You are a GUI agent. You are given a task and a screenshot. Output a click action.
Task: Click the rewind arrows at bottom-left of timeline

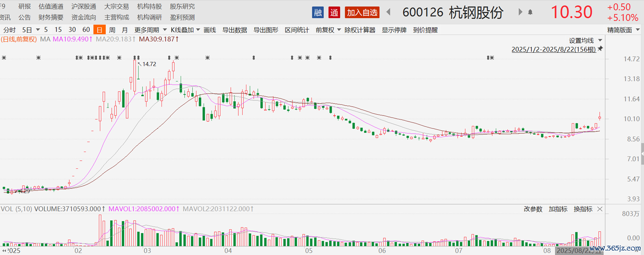click(5, 251)
